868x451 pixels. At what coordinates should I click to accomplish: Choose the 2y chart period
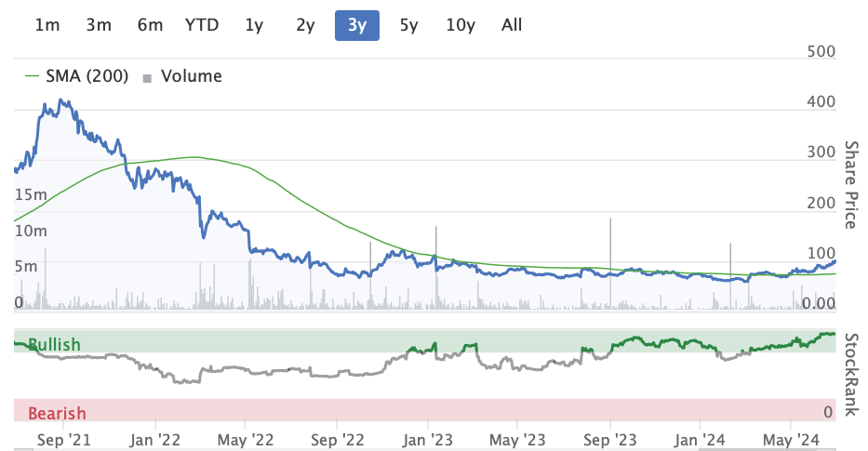305,25
